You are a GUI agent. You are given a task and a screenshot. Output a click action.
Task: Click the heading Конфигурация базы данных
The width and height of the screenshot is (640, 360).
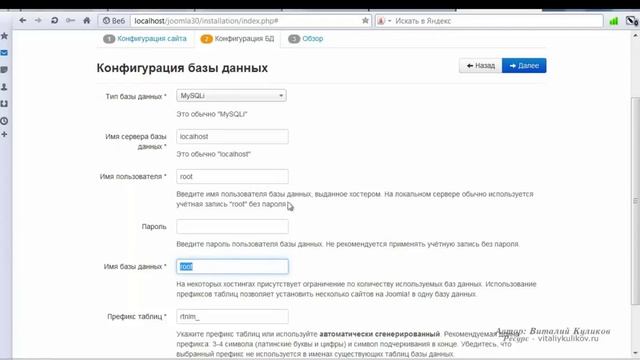click(x=182, y=68)
